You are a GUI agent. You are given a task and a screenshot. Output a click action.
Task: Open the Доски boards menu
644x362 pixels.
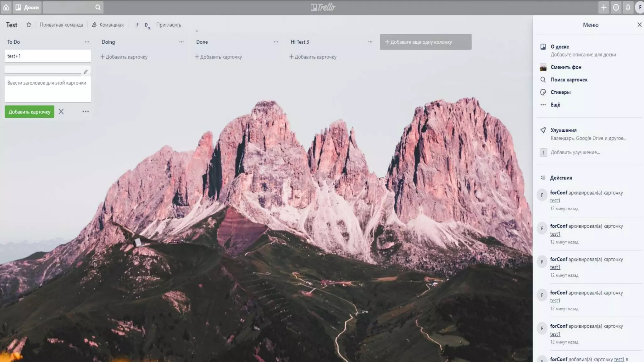pyautogui.click(x=27, y=7)
